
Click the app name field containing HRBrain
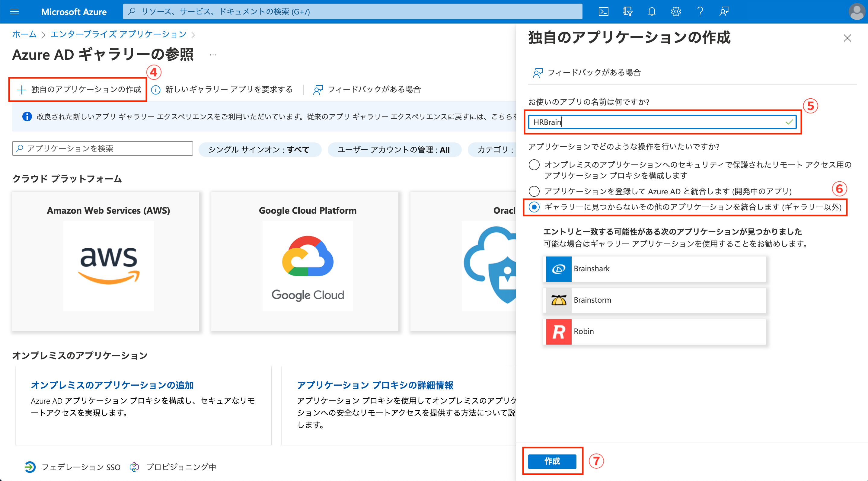662,122
